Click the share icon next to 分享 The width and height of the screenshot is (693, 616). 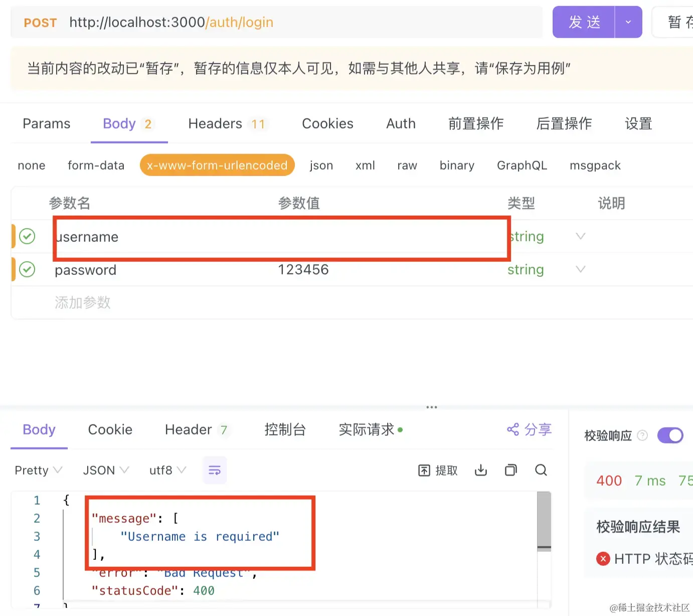(513, 429)
